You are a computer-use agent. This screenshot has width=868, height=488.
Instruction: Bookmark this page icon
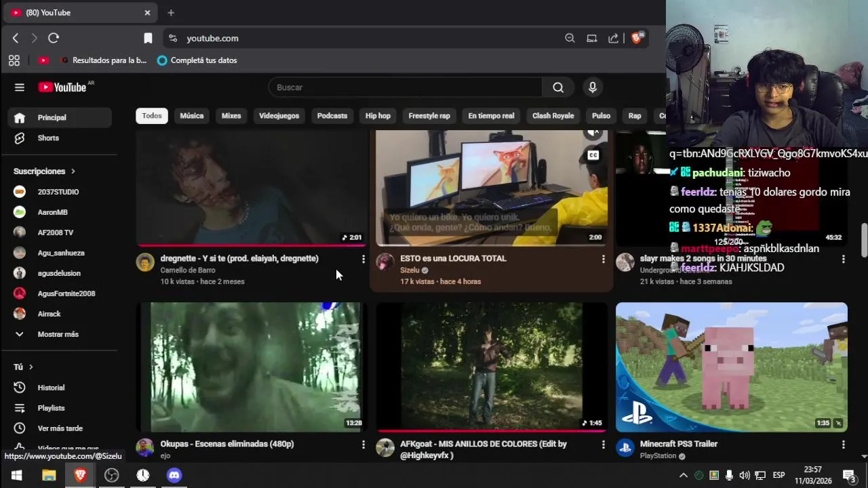(148, 39)
